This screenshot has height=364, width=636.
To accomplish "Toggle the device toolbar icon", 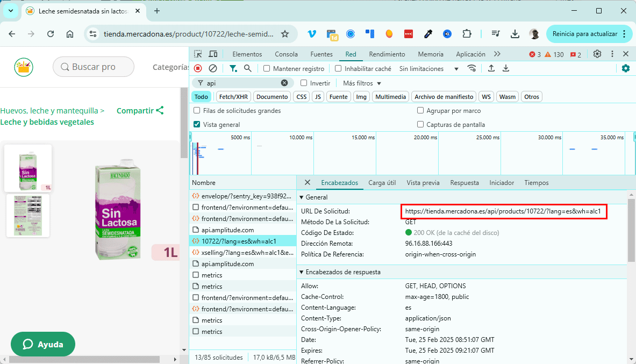I will (x=213, y=54).
